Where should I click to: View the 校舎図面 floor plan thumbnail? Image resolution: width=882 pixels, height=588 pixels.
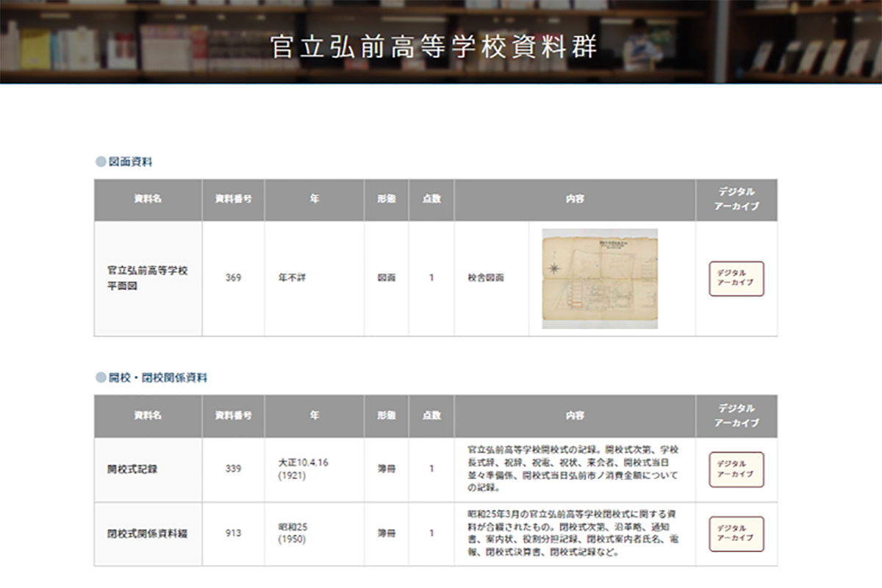click(x=600, y=279)
